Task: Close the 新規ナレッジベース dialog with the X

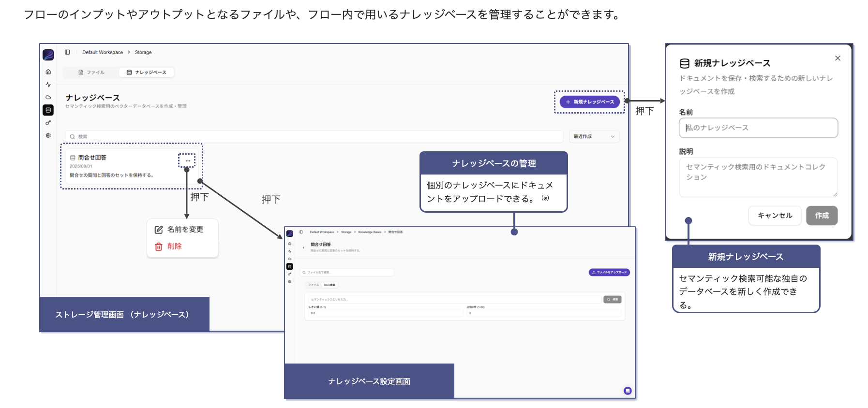Action: point(838,58)
